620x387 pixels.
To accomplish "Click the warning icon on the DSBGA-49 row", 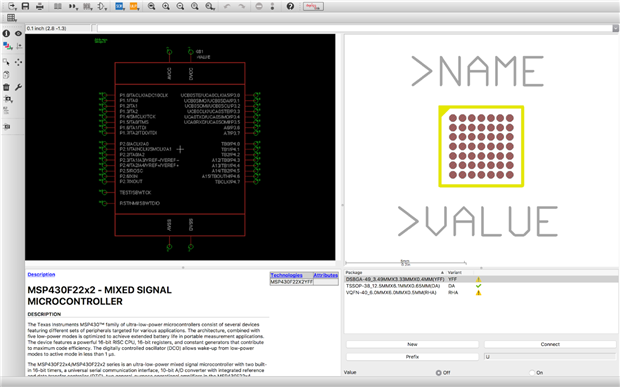I will [478, 279].
